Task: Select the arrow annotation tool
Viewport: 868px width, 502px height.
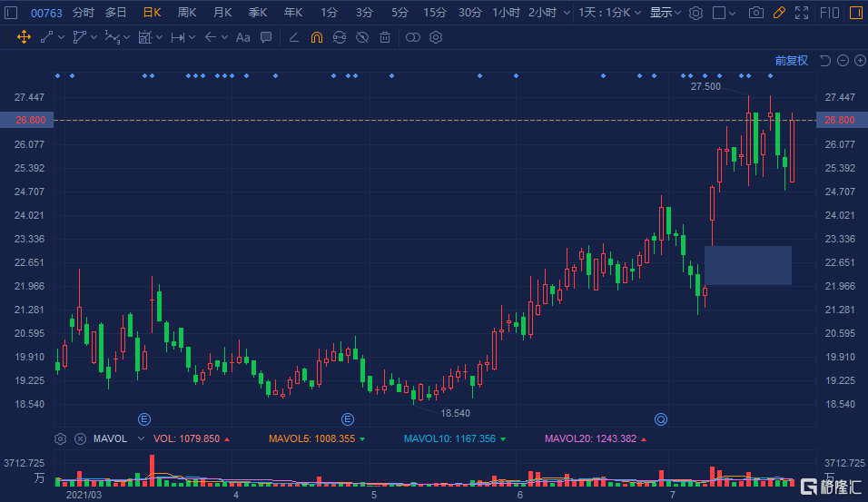Action: click(211, 37)
